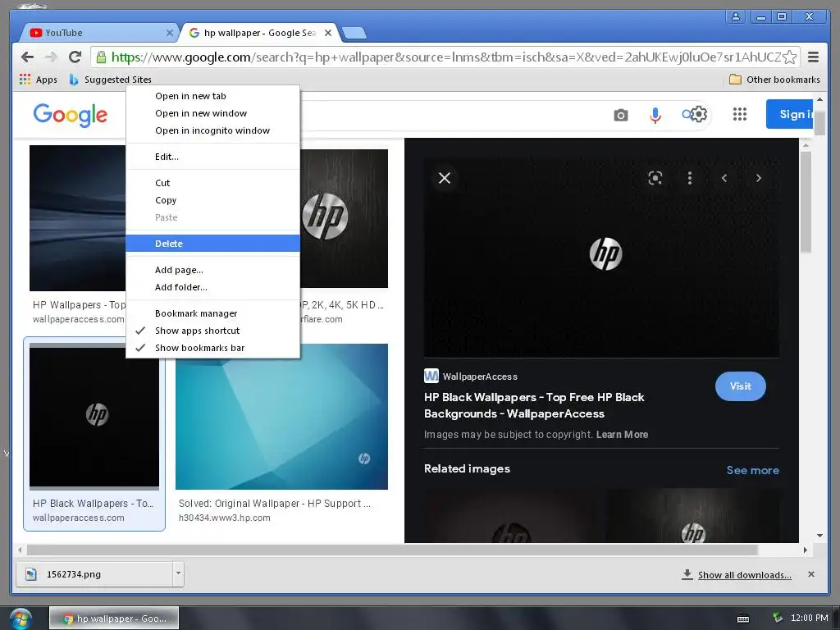Click the browser forward arrow

(51, 57)
